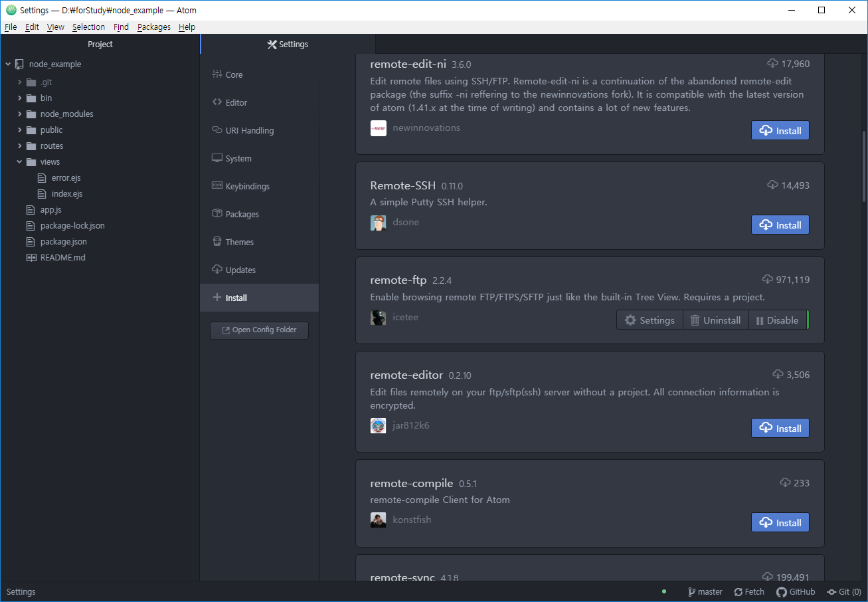Viewport: 868px width, 602px height.
Task: Expand the node_modules folder
Action: tap(20, 114)
